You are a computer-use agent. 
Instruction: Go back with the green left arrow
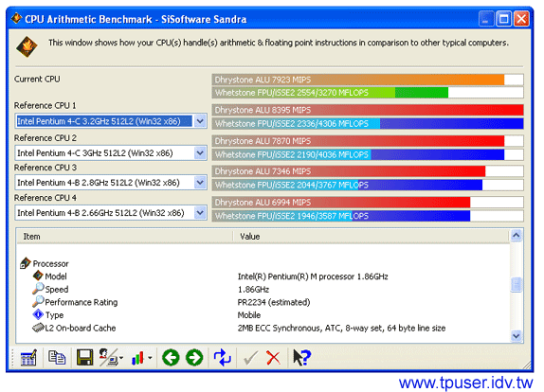(x=171, y=357)
